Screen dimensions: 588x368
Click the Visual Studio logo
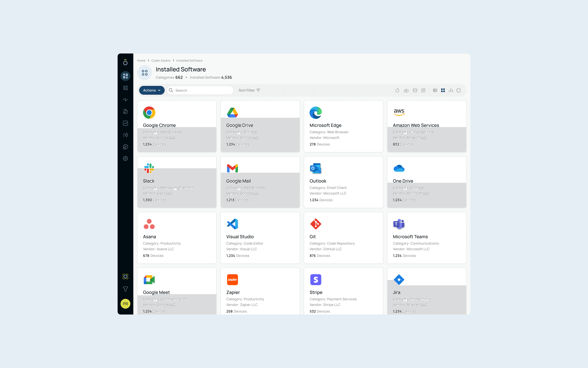point(233,224)
